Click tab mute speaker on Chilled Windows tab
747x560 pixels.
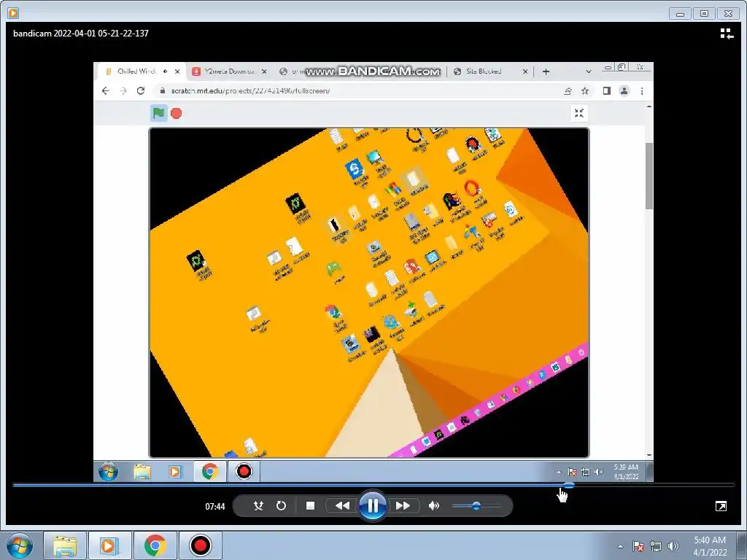click(165, 71)
